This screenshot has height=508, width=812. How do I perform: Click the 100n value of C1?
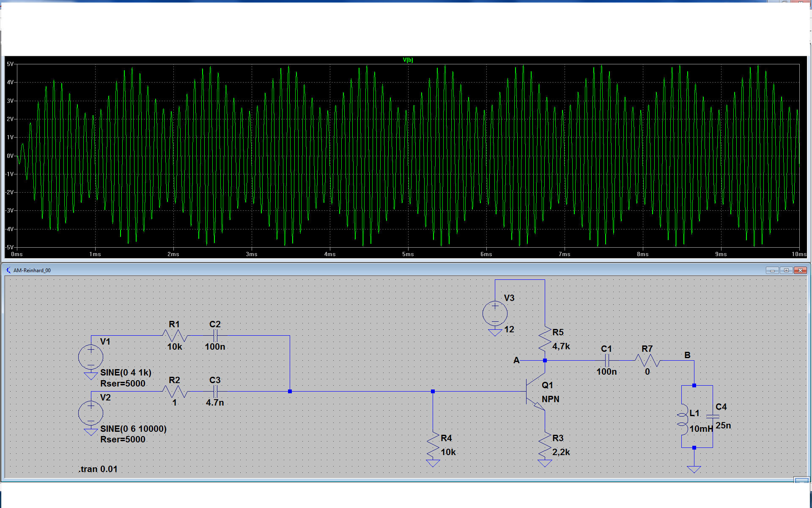[606, 372]
